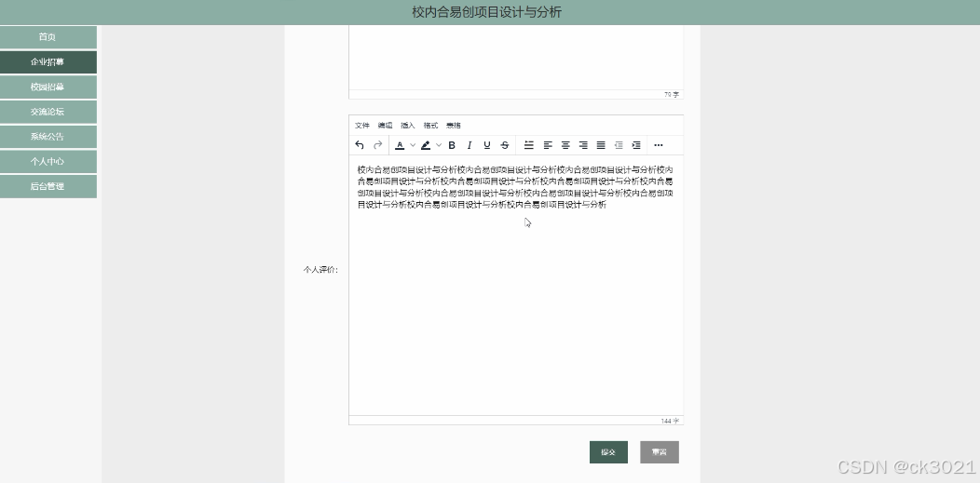Open the 插入 menu in editor
This screenshot has width=980, height=483.
[407, 126]
